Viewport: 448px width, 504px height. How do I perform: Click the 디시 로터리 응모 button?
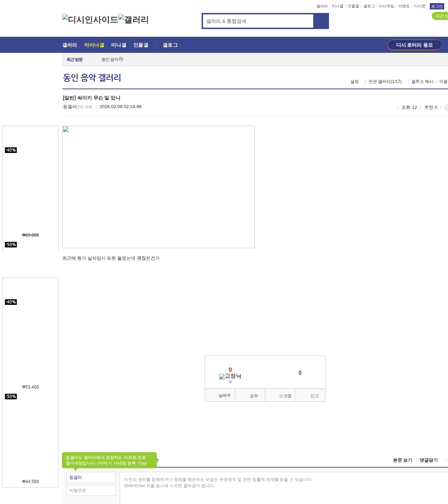tap(414, 45)
